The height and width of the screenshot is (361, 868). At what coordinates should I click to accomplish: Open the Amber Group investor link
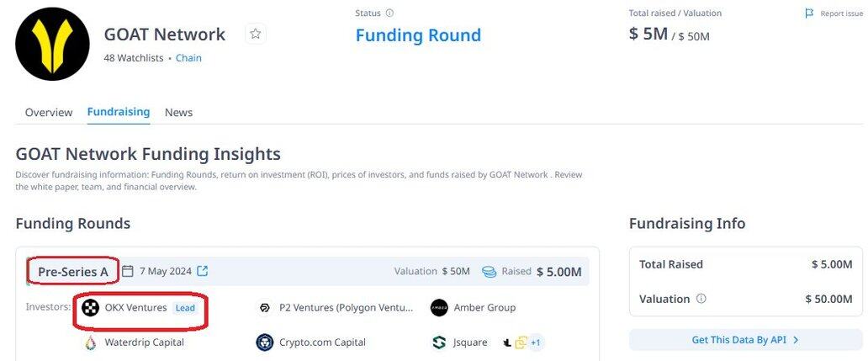click(x=473, y=308)
